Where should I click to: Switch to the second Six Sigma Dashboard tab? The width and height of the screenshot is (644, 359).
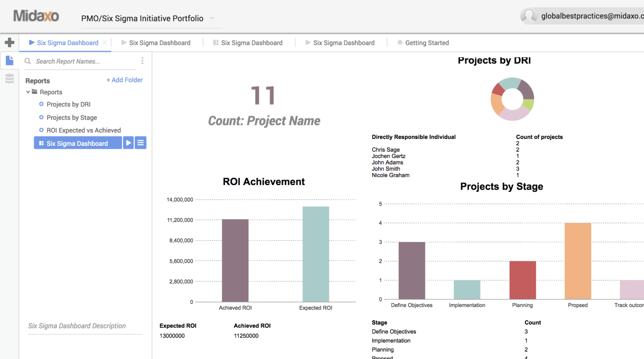(x=159, y=42)
